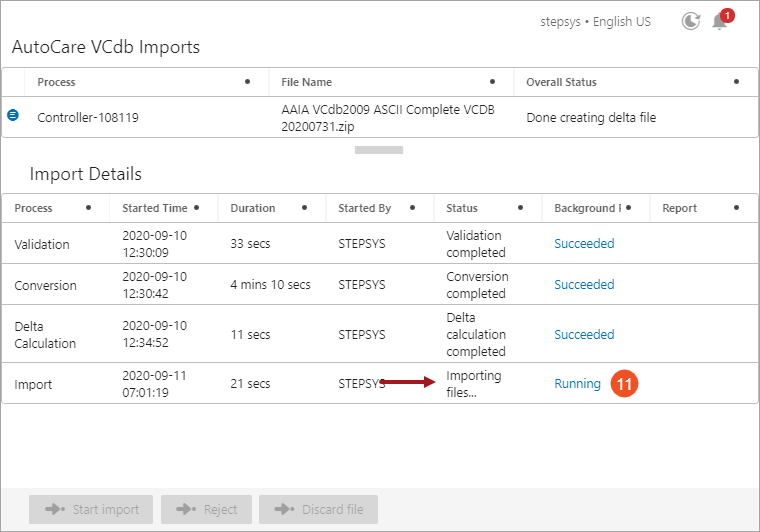The height and width of the screenshot is (532, 760).
Task: Open the notifications bell icon
Action: 720,22
